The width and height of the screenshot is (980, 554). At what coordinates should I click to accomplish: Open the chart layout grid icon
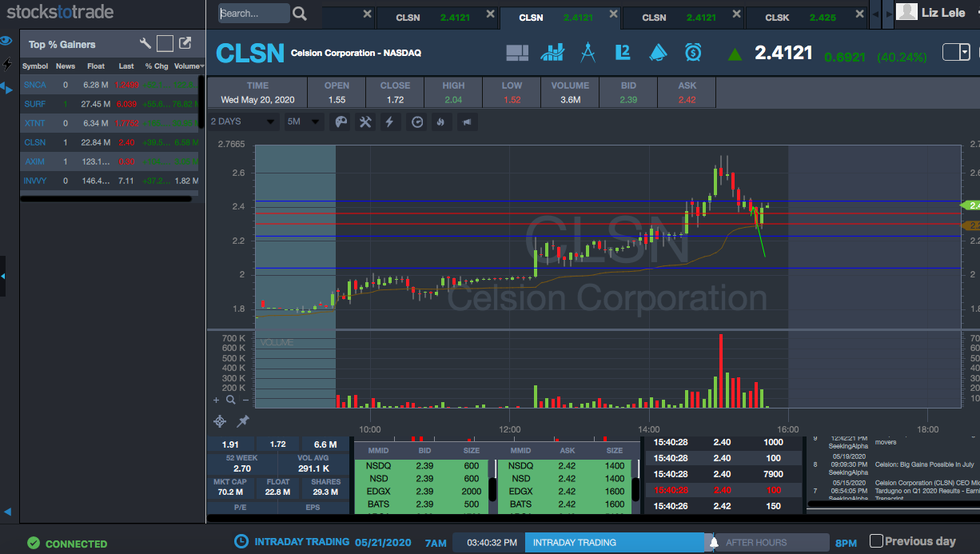click(517, 53)
